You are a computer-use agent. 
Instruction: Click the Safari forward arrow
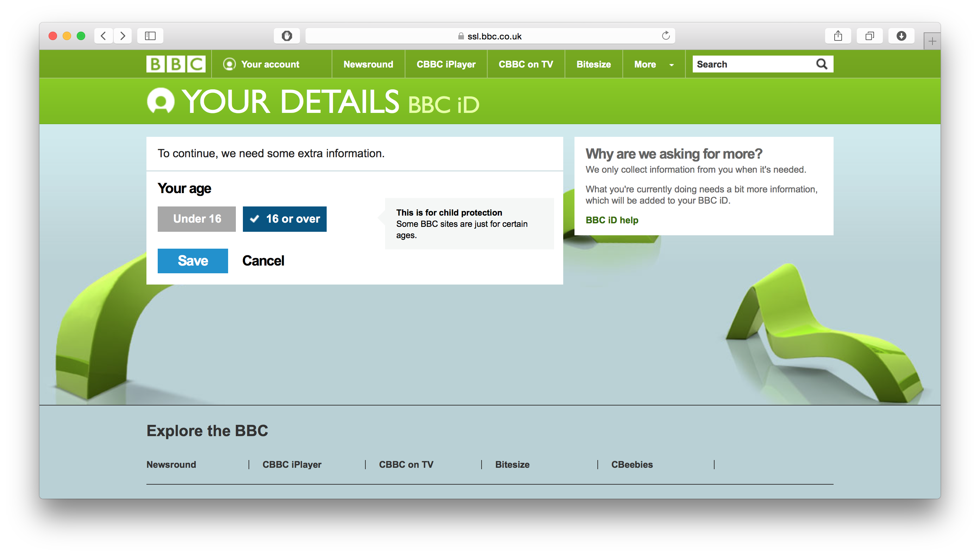(x=122, y=36)
